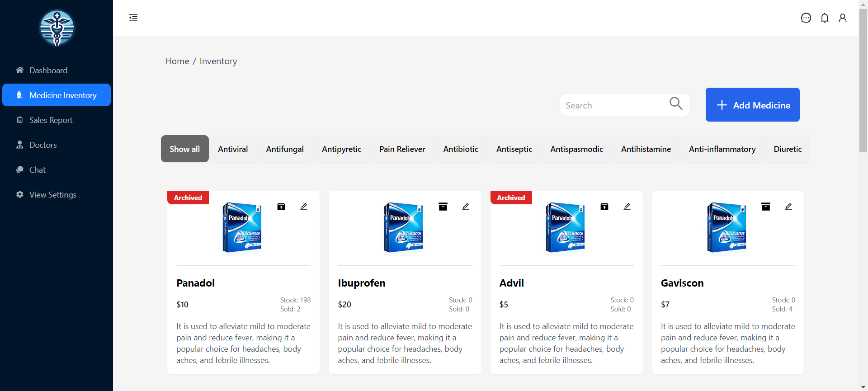Open notifications bell icon
This screenshot has height=391, width=868.
click(825, 18)
